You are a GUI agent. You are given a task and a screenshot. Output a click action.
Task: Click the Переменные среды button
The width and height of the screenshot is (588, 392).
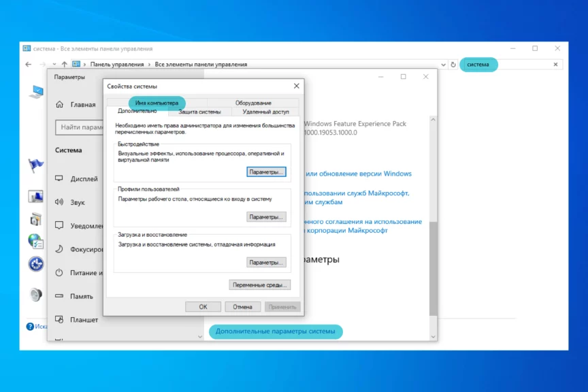click(260, 285)
